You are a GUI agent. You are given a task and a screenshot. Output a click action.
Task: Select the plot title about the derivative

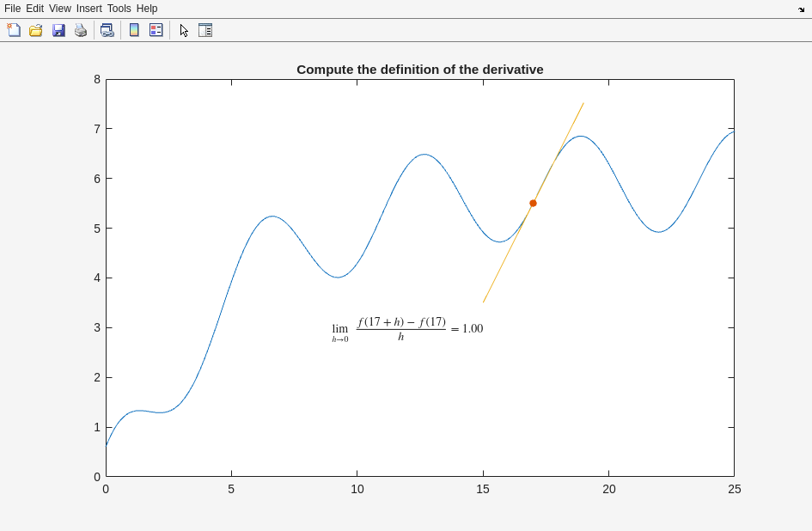pos(419,70)
